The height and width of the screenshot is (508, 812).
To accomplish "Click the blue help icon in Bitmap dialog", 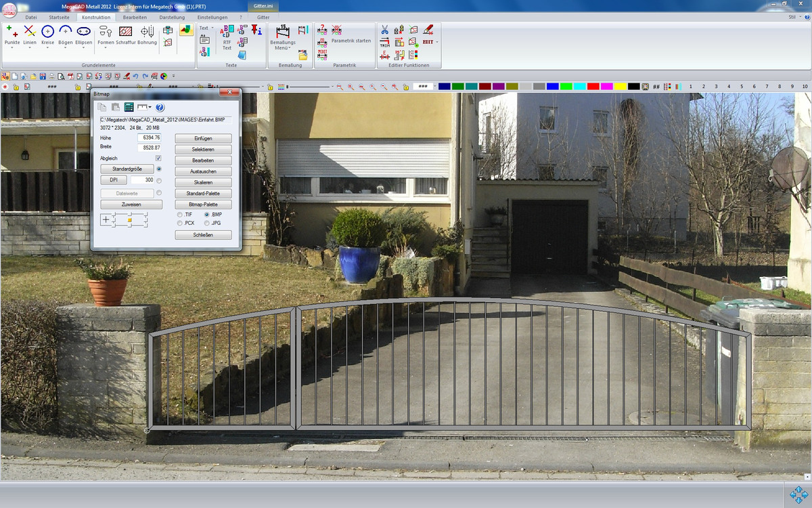I will click(160, 107).
